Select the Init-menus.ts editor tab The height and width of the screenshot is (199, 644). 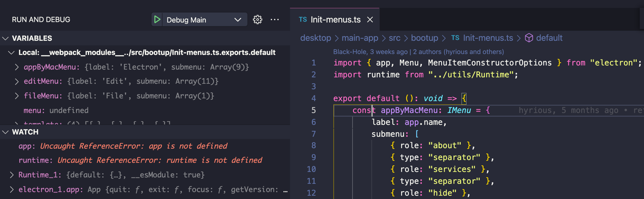click(x=336, y=20)
